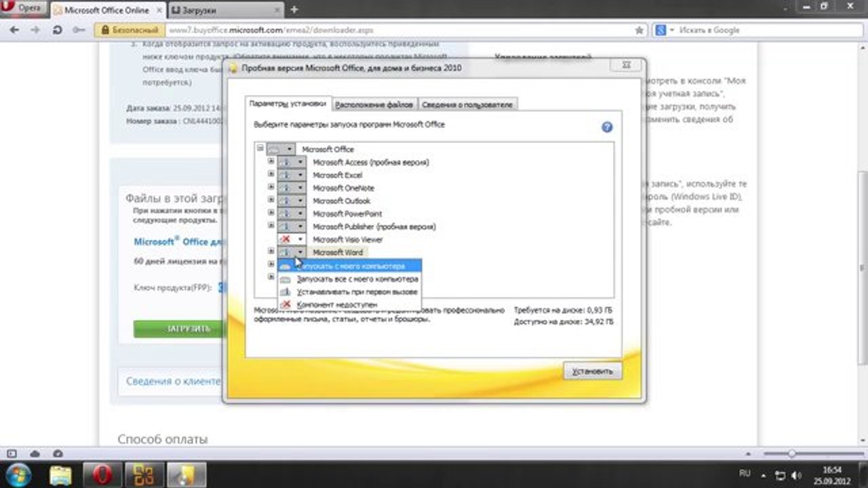This screenshot has height=488, width=868.
Task: Open install-option dropdown for Microsoft Excel
Action: (292, 175)
